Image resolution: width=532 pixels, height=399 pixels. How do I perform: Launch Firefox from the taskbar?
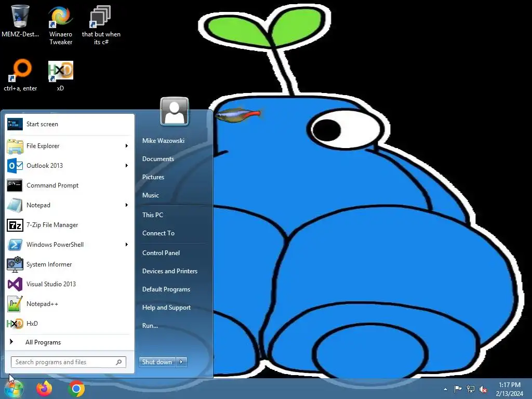click(44, 389)
